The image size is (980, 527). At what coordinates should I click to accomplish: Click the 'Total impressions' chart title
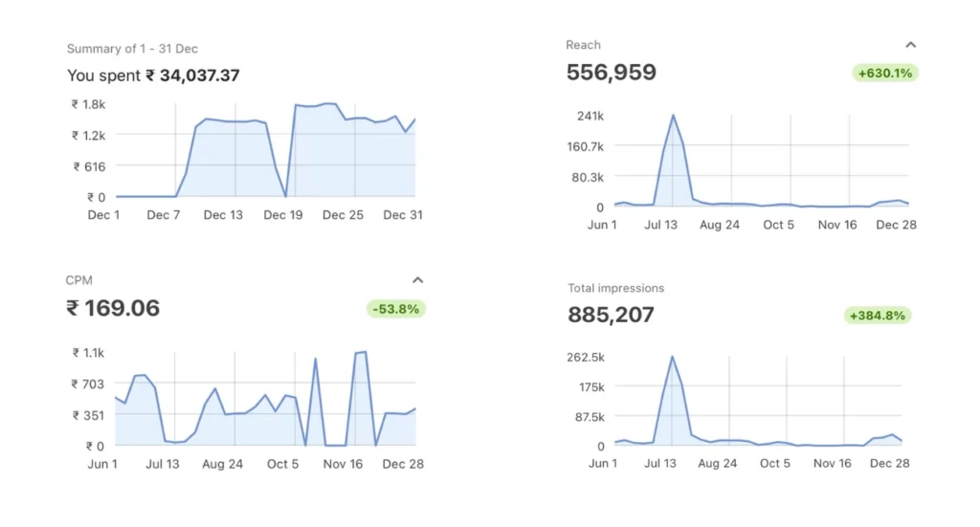coord(615,288)
